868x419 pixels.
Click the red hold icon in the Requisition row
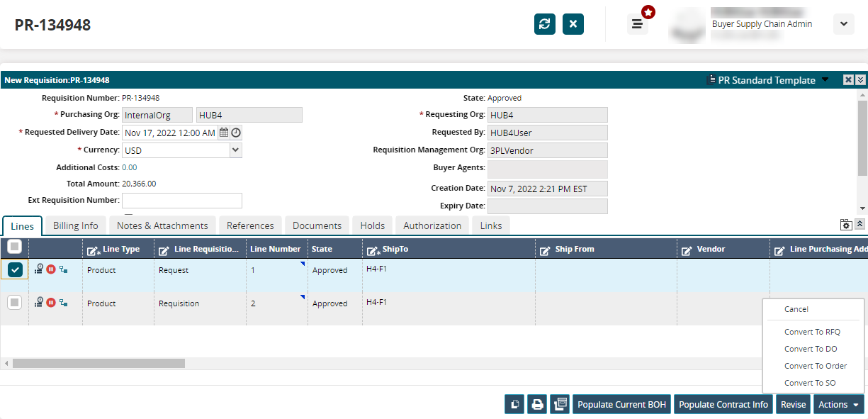(x=51, y=303)
